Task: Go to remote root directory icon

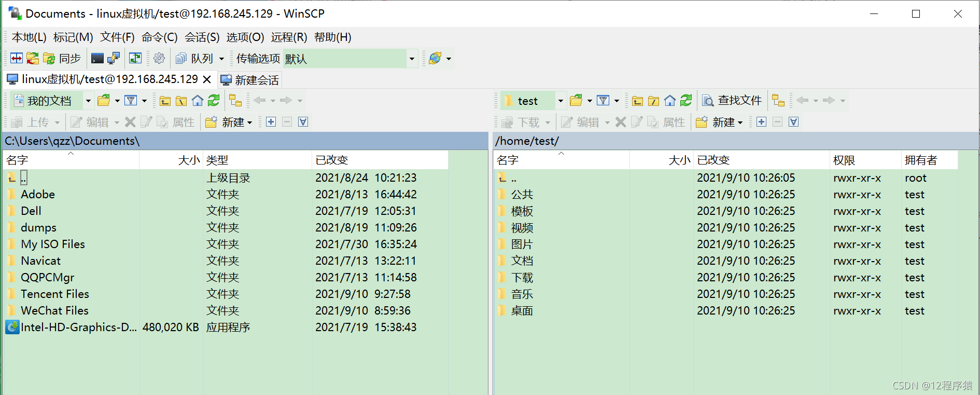Action: point(654,101)
